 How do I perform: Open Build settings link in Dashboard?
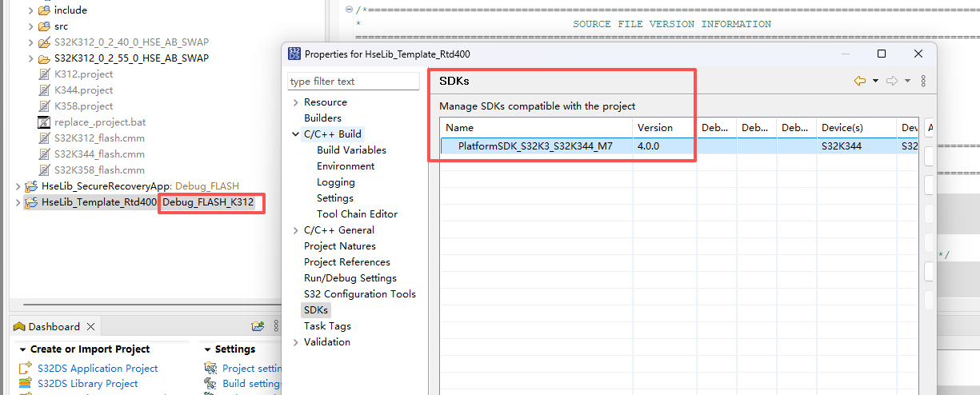pyautogui.click(x=251, y=384)
